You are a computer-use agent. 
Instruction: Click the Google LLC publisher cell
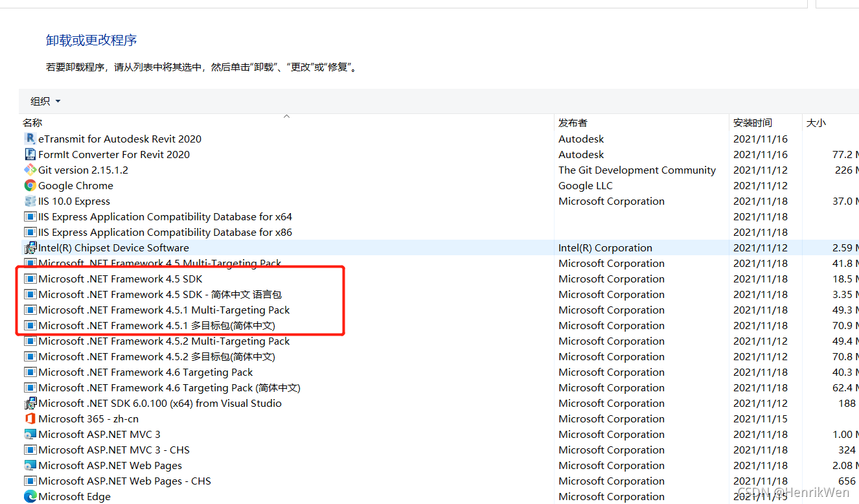[586, 185]
